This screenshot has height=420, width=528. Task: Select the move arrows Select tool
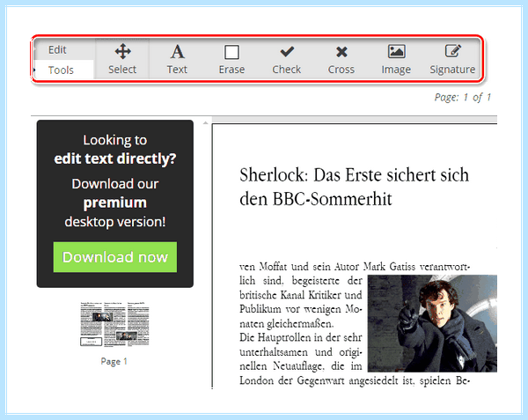click(122, 59)
